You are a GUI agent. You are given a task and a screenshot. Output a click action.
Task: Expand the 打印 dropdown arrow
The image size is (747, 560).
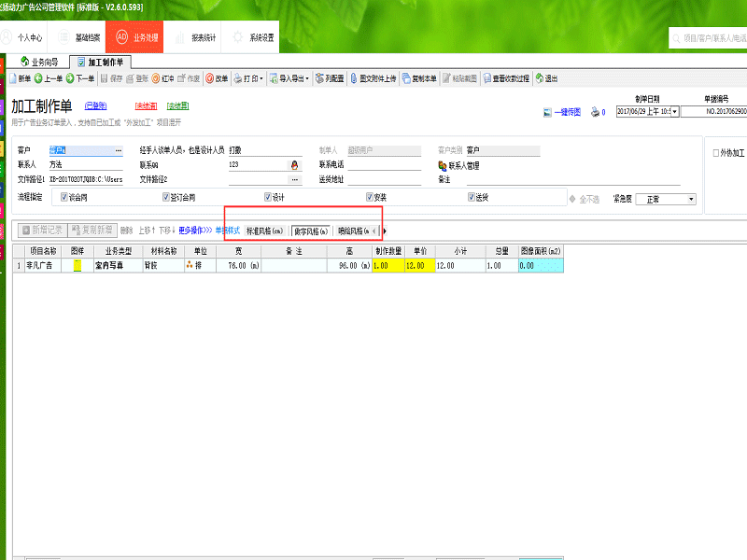(261, 78)
